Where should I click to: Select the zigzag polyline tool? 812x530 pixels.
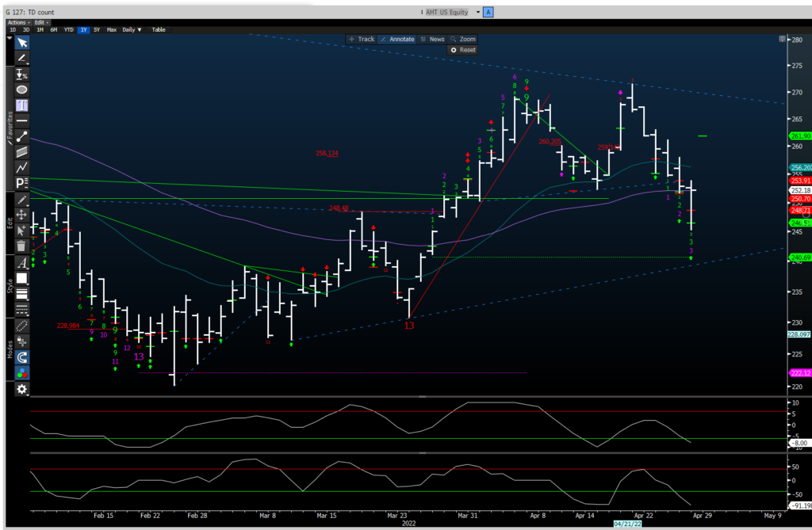point(21,167)
